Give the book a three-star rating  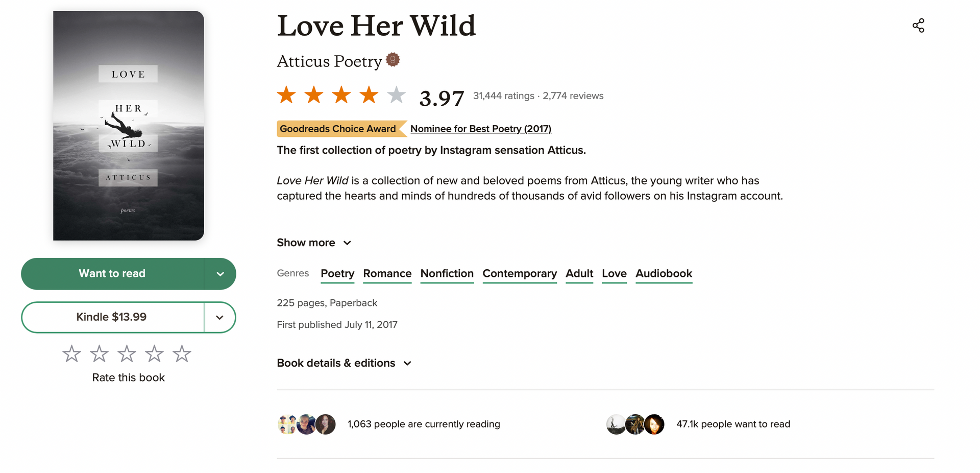[127, 353]
